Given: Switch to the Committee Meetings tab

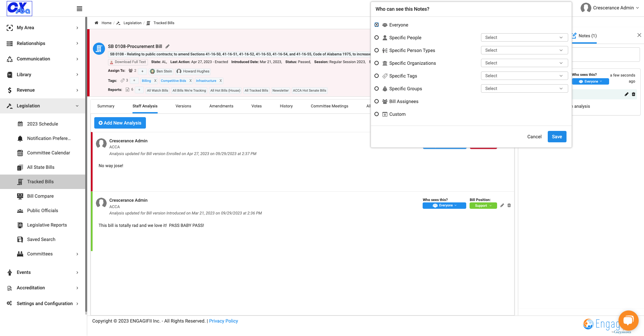Looking at the screenshot, I should click(329, 106).
